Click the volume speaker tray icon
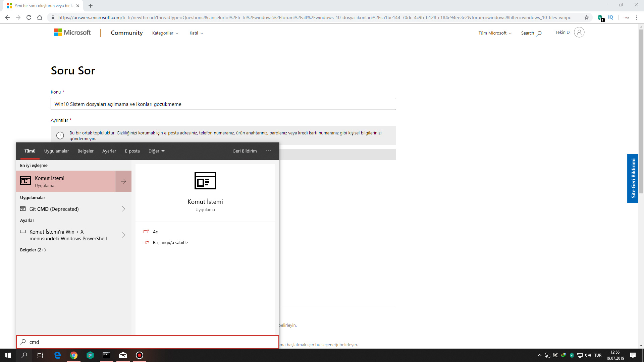The image size is (644, 362). point(588,355)
